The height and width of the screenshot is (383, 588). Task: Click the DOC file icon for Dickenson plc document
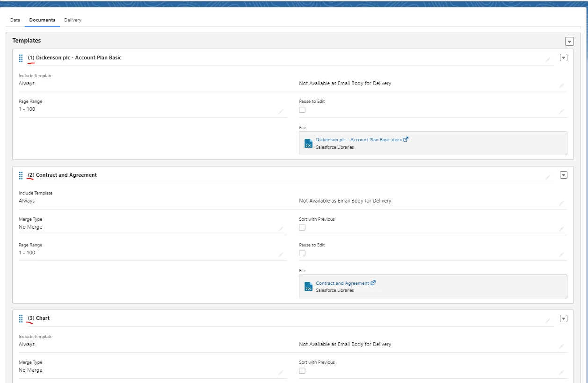pyautogui.click(x=308, y=143)
